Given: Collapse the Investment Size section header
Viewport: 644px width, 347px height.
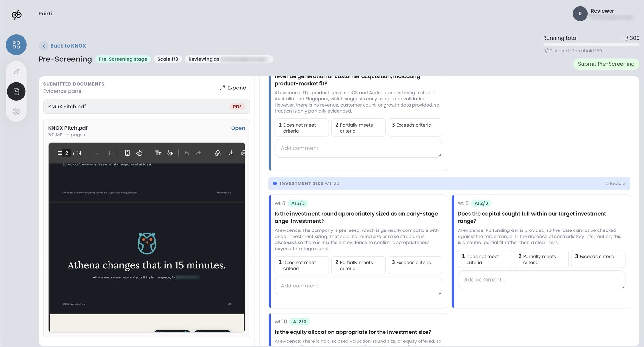Looking at the screenshot, I should [x=449, y=183].
